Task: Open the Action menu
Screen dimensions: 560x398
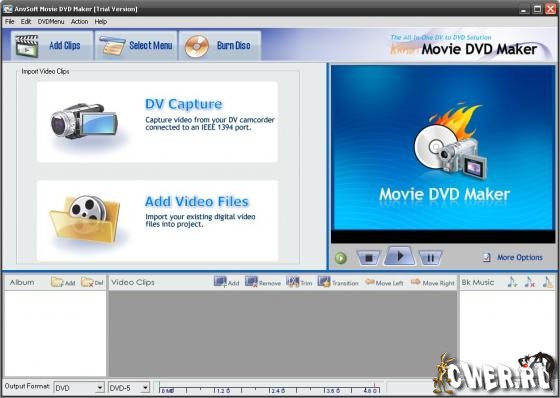Action: pyautogui.click(x=79, y=21)
